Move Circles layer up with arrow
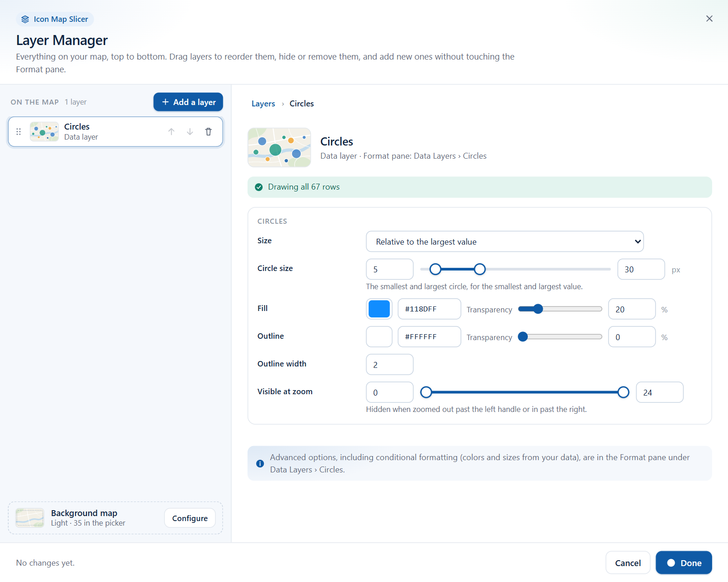The width and height of the screenshot is (728, 582). click(x=171, y=132)
